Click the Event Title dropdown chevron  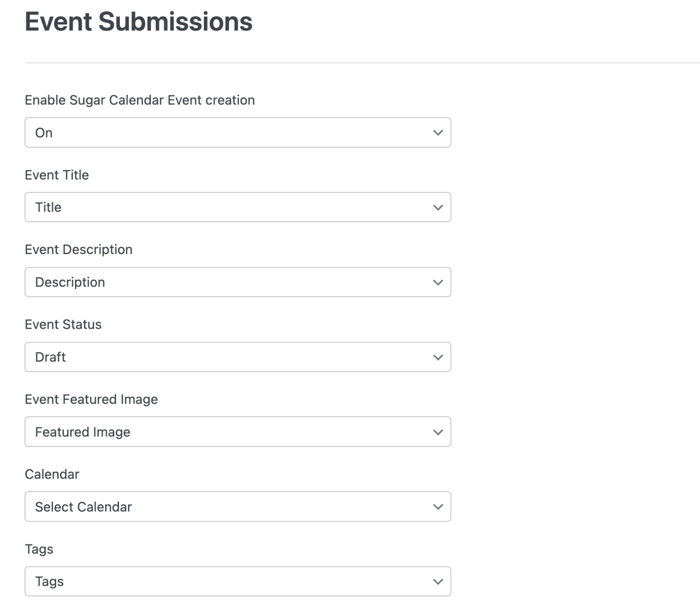[438, 207]
